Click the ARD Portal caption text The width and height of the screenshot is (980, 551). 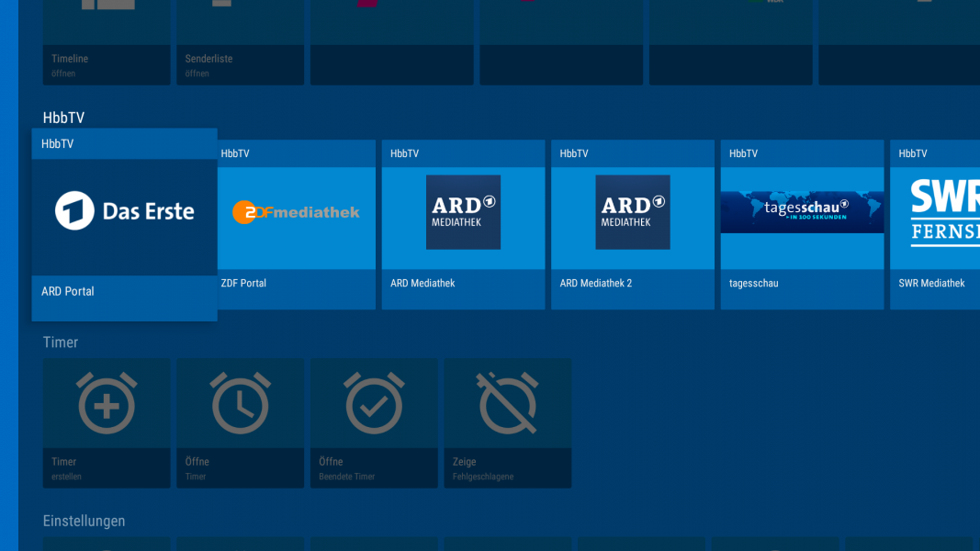click(68, 291)
